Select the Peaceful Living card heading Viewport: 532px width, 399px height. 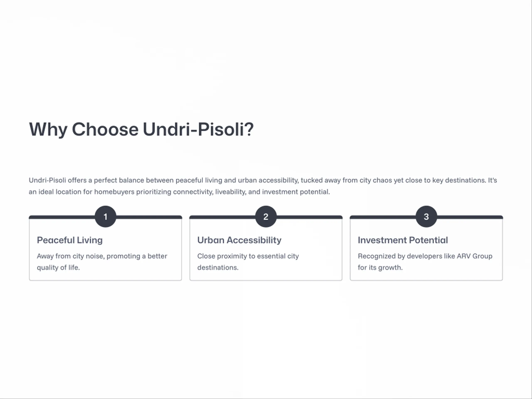[70, 240]
